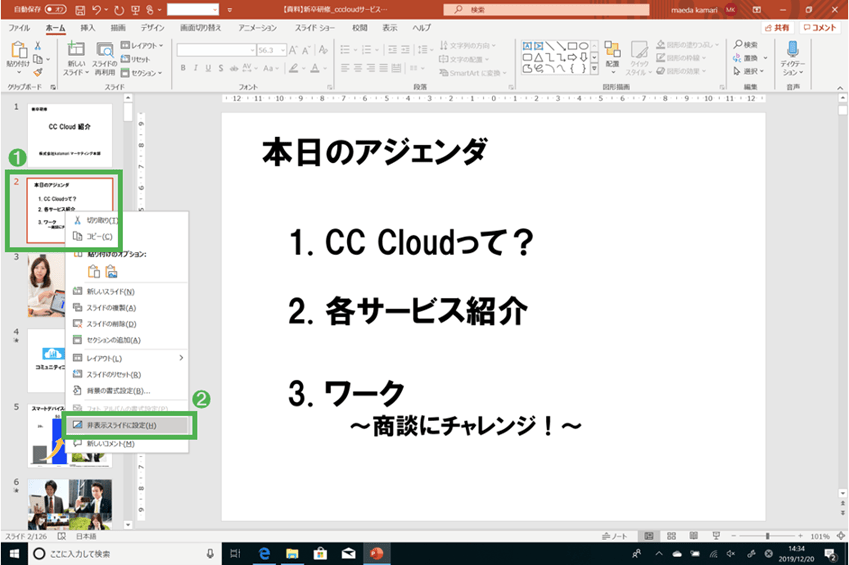
Task: Toggle center text alignment
Action: (358, 68)
